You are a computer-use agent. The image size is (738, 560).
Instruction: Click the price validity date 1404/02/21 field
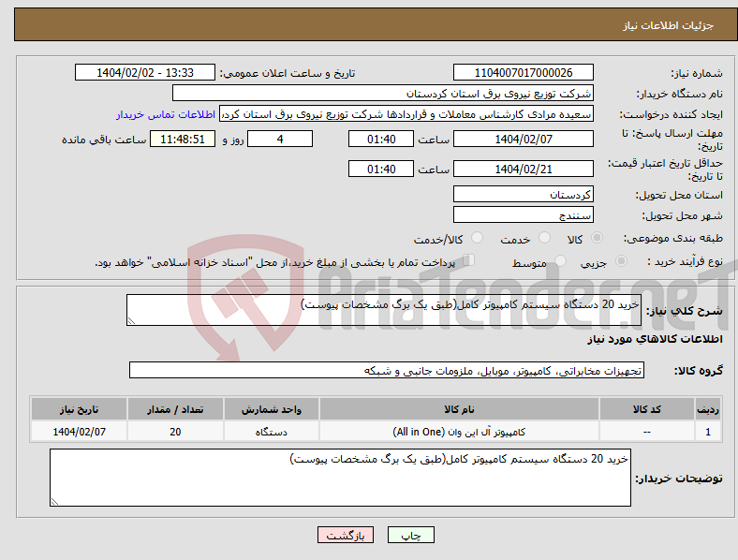coord(523,169)
